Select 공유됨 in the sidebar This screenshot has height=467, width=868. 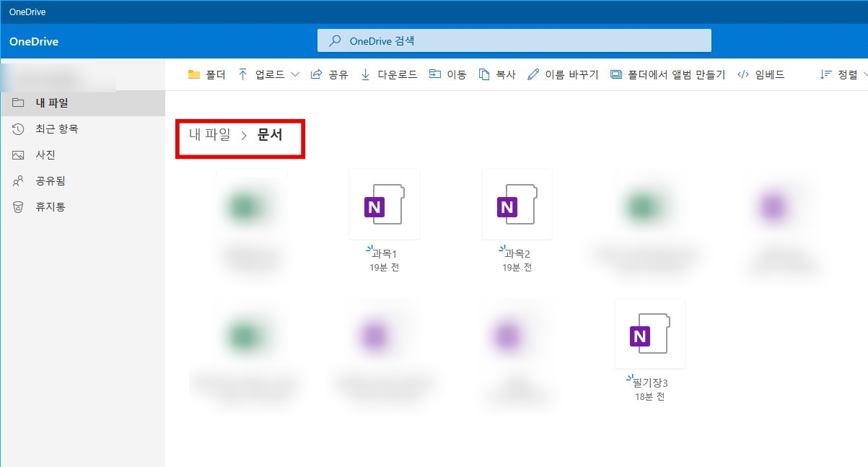coord(82,181)
